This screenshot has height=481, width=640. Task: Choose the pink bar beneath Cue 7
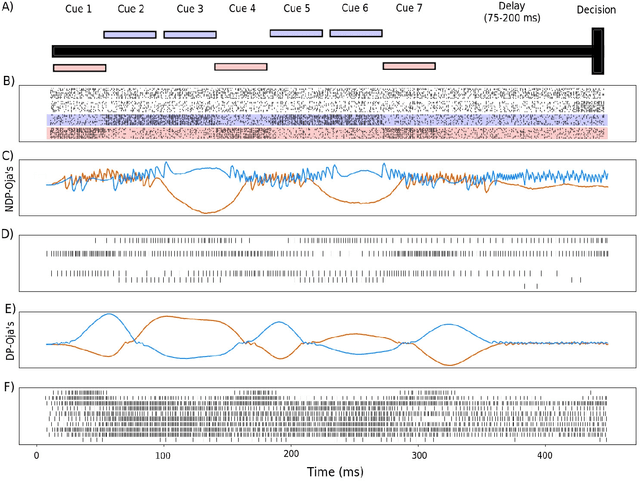tap(409, 66)
